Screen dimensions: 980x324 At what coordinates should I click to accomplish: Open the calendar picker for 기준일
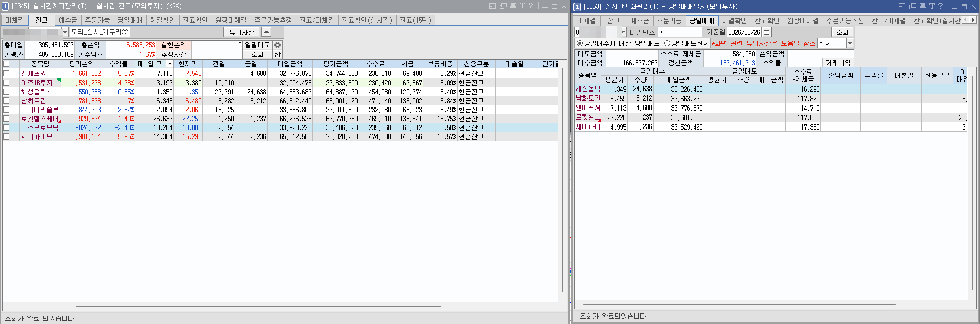tap(767, 32)
